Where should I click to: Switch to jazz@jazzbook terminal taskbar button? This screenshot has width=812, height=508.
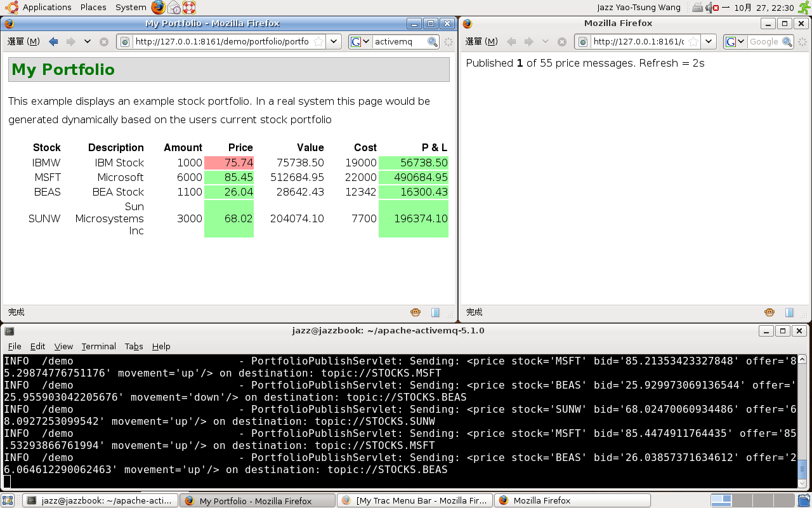point(100,500)
